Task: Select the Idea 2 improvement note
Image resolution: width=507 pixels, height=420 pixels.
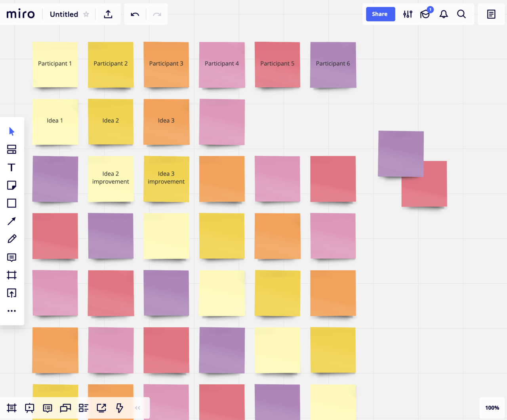Action: 111,179
